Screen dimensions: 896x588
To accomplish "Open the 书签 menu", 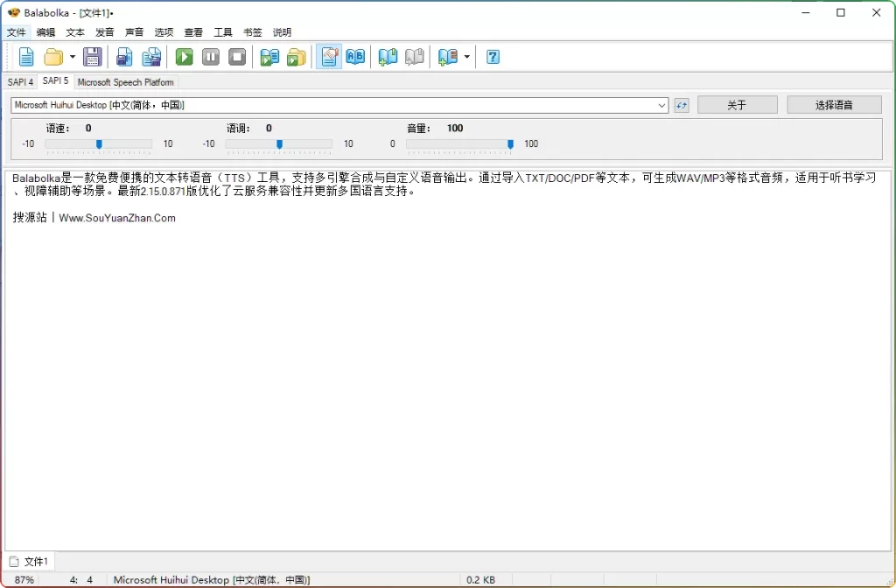I will 253,32.
